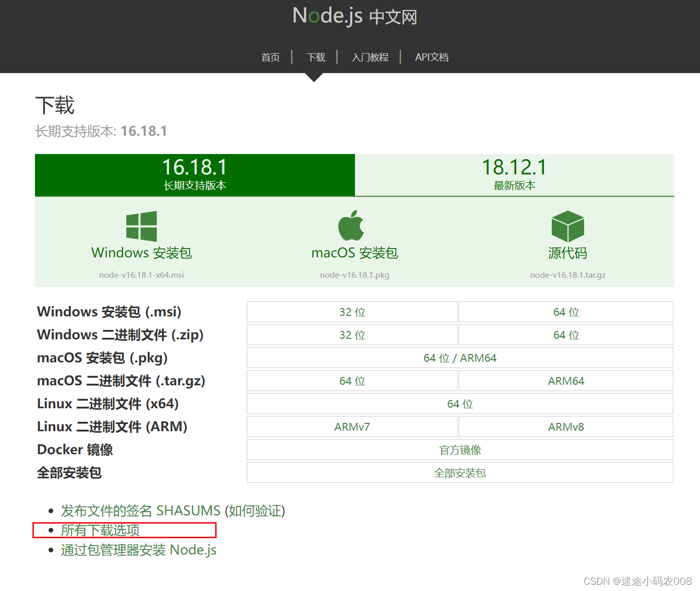The width and height of the screenshot is (700, 591).
Task: Click the green cube source code icon
Action: [568, 226]
